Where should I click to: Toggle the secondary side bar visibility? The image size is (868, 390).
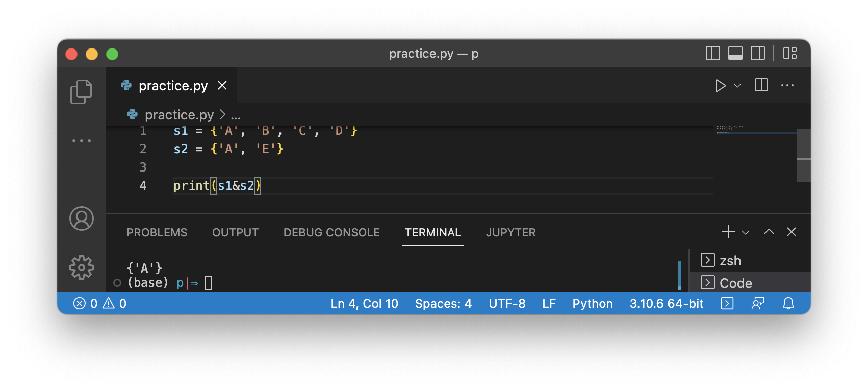[757, 53]
